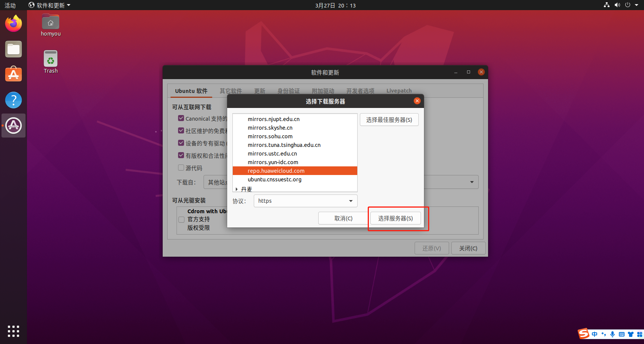Screen dimensions: 644x344
Task: Open the https protocol dropdown
Action: pos(306,201)
